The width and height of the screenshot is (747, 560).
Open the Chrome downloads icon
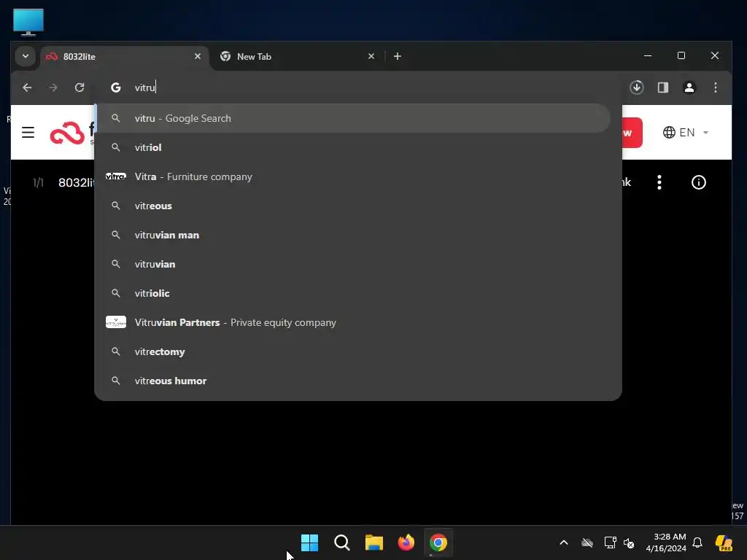pyautogui.click(x=636, y=87)
